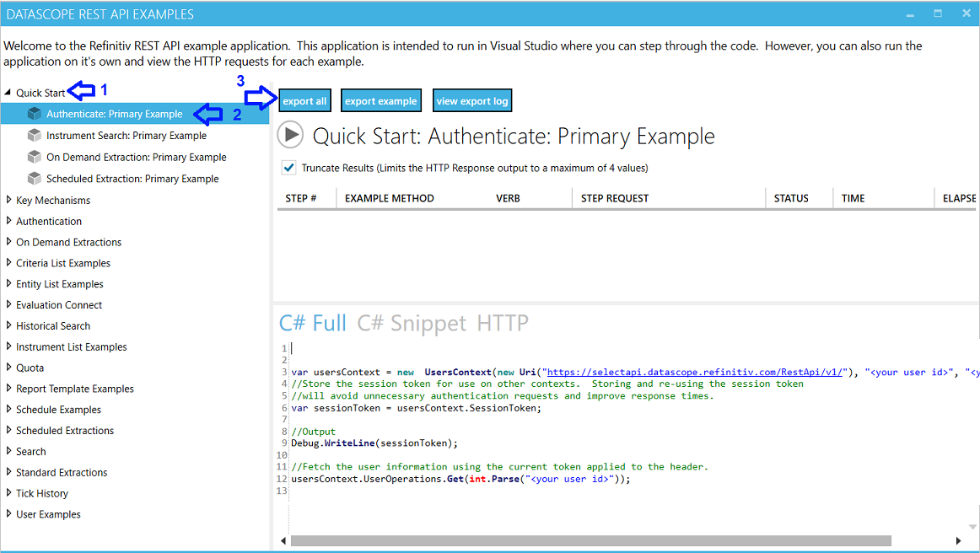Click the code pane scroll-left arrow

coord(283,540)
